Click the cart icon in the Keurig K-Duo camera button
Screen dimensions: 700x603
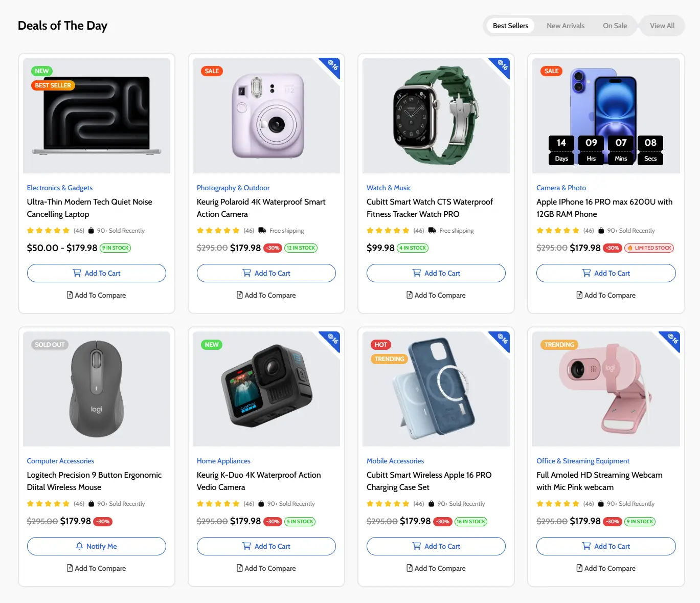click(247, 546)
